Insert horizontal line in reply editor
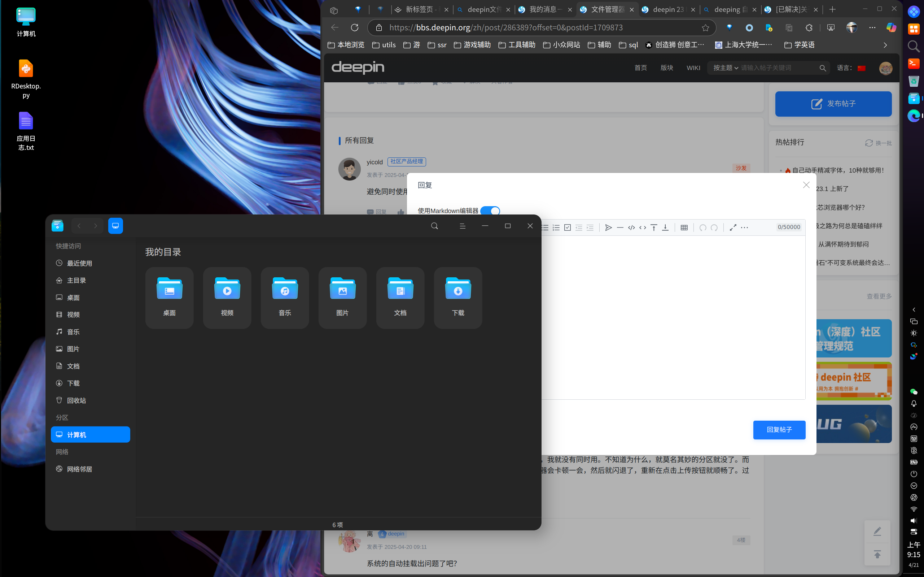This screenshot has width=924, height=577. (620, 228)
